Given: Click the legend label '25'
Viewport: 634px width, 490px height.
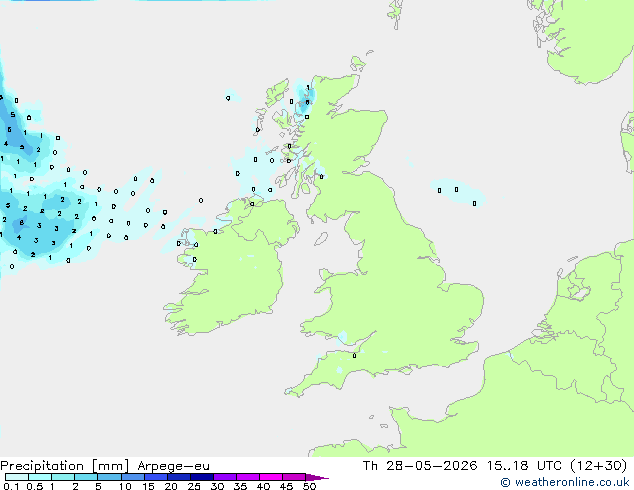Looking at the screenshot, I should pos(194,486).
